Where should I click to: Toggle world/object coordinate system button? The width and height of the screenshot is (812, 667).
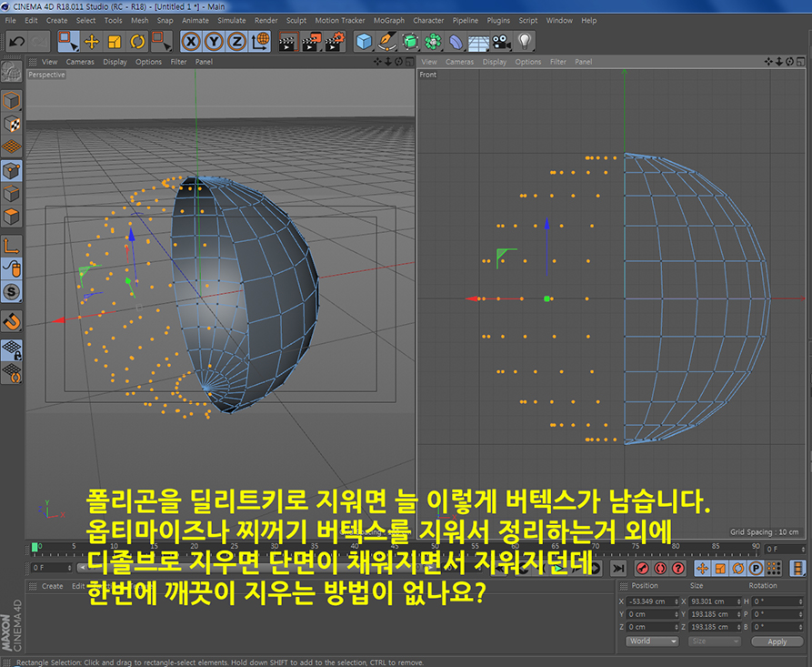pyautogui.click(x=260, y=42)
